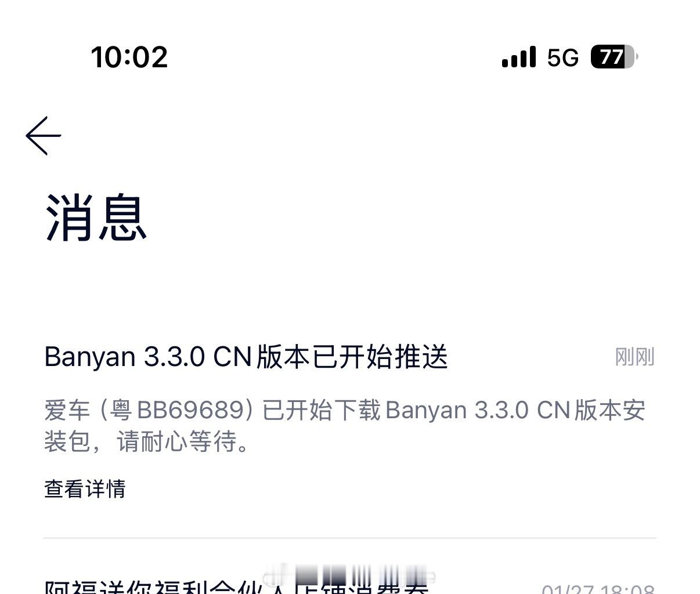This screenshot has height=594, width=700.
Task: Tap the divider line between messages
Action: coord(349,538)
